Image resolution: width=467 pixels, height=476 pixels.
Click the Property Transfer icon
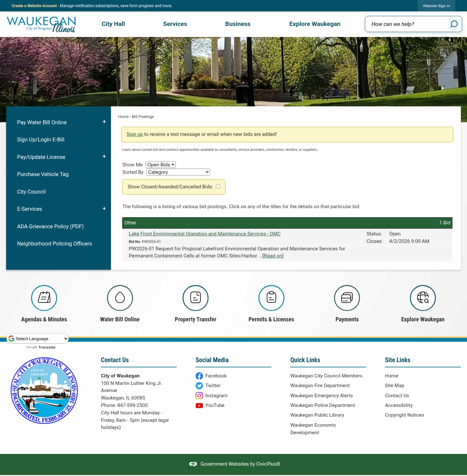coord(196,298)
